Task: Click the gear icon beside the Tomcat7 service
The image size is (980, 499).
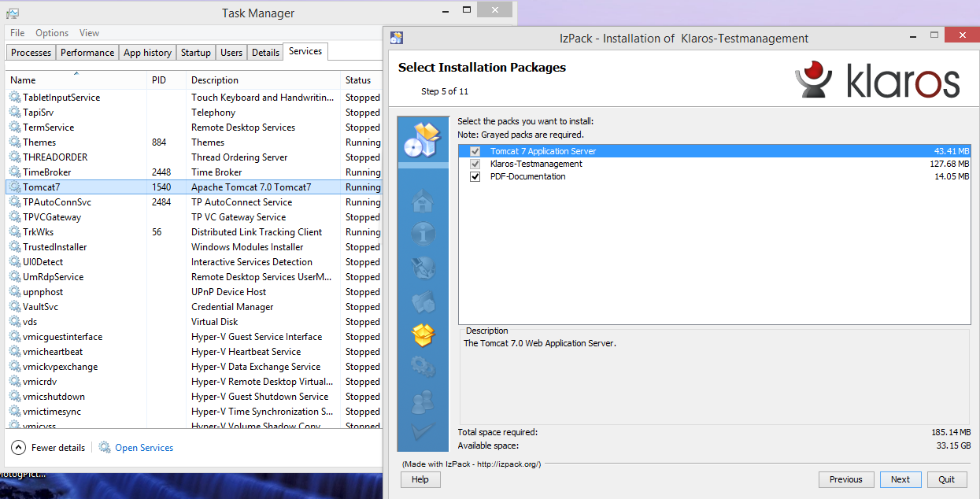Action: pos(15,187)
